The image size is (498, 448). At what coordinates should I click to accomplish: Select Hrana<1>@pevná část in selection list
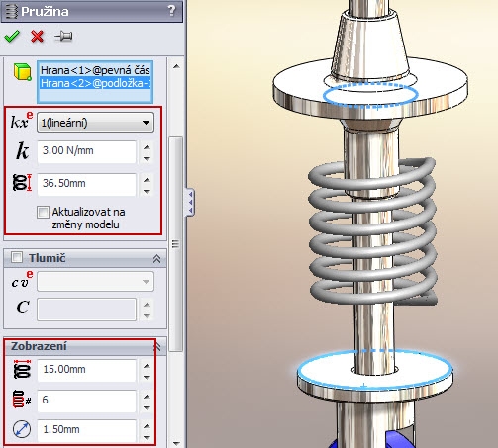tap(95, 70)
